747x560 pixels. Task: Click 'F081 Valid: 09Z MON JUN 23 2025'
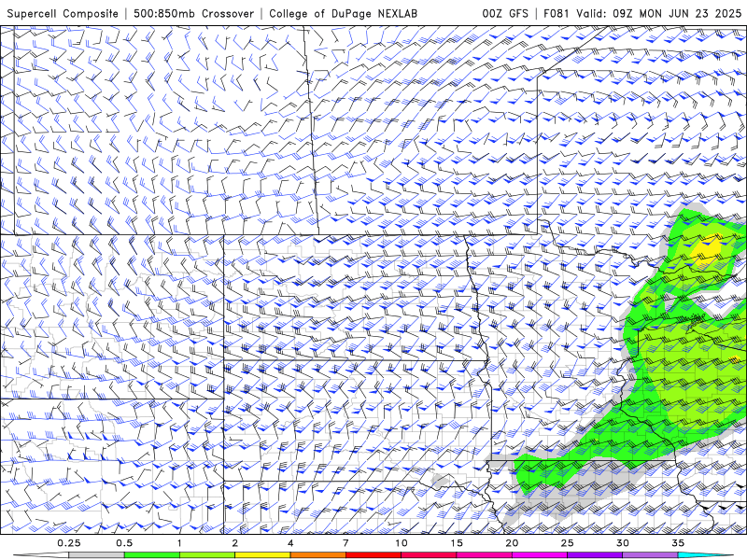tap(642, 13)
